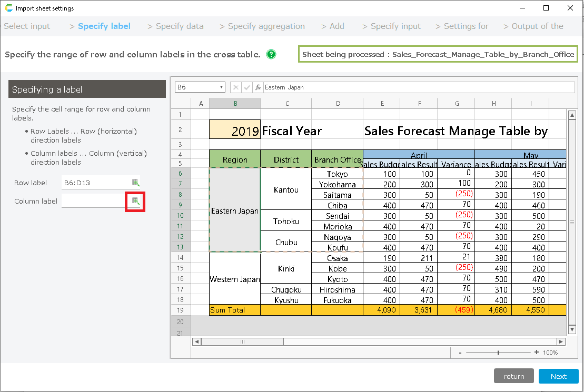Open the green help question mark icon
The height and width of the screenshot is (392, 584).
(271, 54)
